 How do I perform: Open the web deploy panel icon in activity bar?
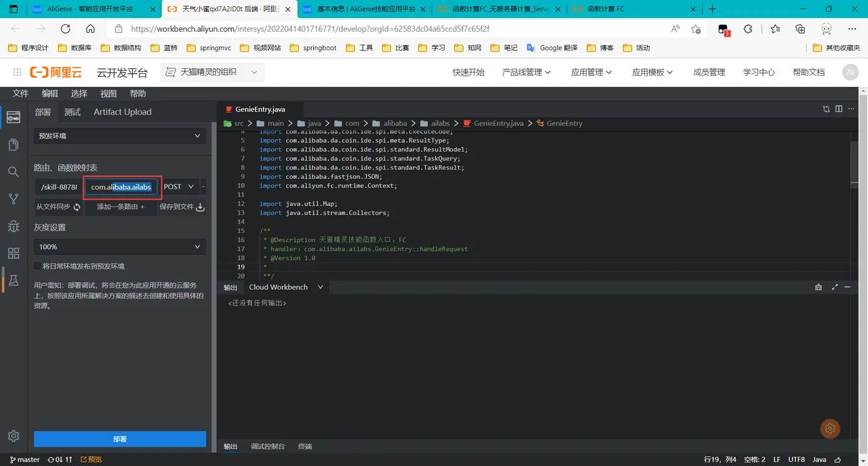(13, 117)
